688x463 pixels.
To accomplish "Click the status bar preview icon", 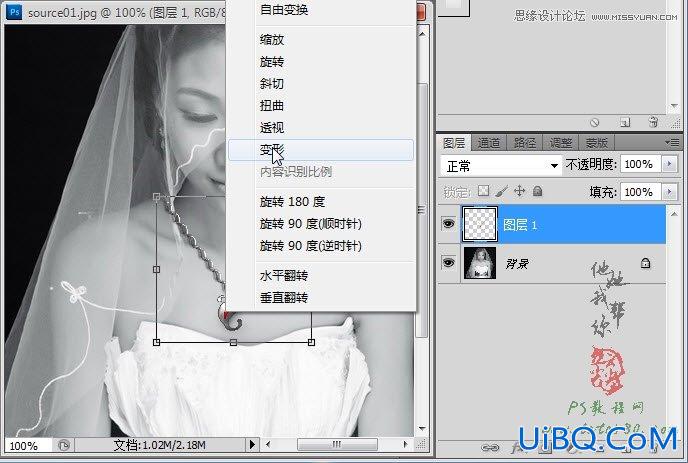I will pos(64,445).
